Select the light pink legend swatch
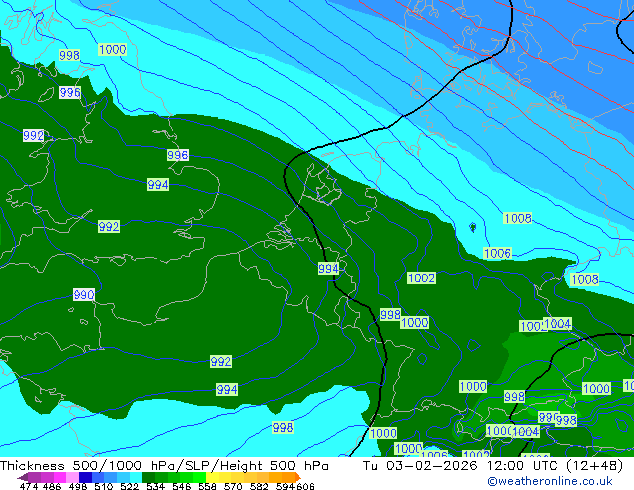This screenshot has width=634, height=490. tap(72, 477)
